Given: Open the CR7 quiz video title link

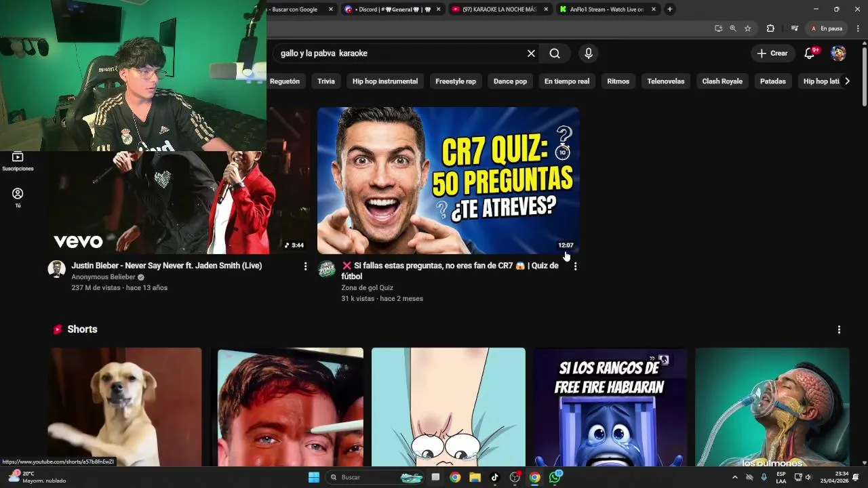Looking at the screenshot, I should [450, 271].
